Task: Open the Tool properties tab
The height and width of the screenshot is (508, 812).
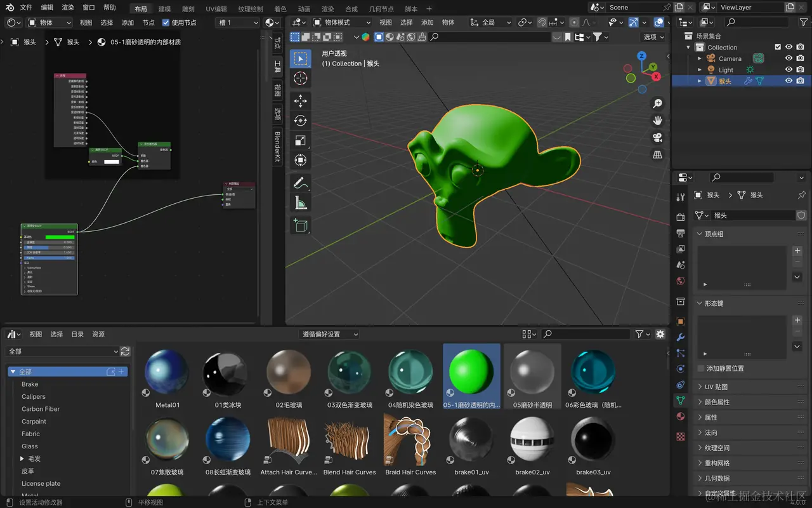Action: click(x=681, y=197)
